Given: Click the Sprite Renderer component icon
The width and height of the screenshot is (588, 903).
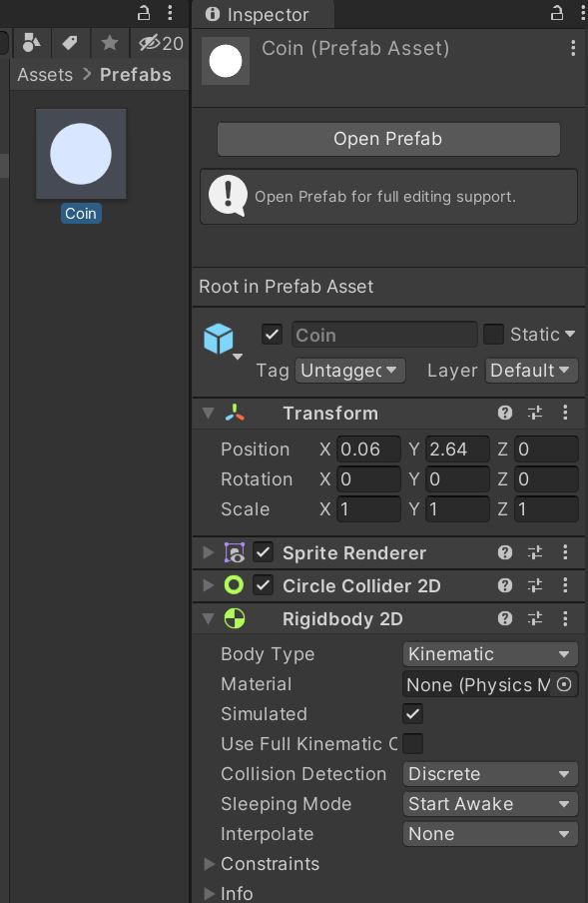Looking at the screenshot, I should [x=235, y=552].
